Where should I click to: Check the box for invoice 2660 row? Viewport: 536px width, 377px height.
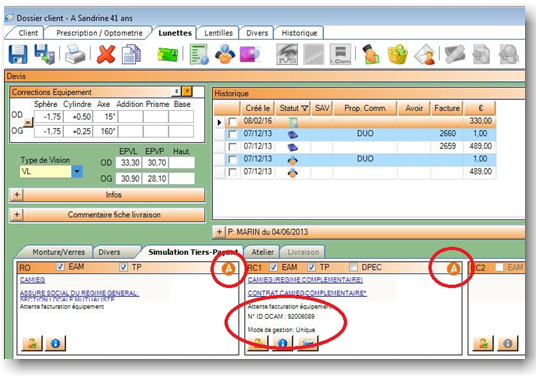232,134
